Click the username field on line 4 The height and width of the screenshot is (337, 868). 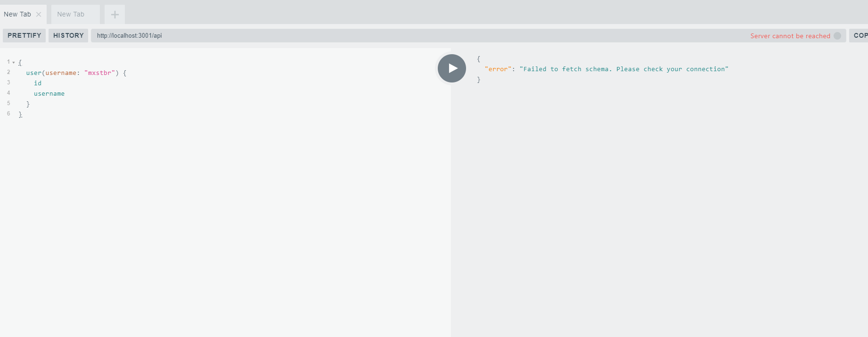[x=49, y=94]
